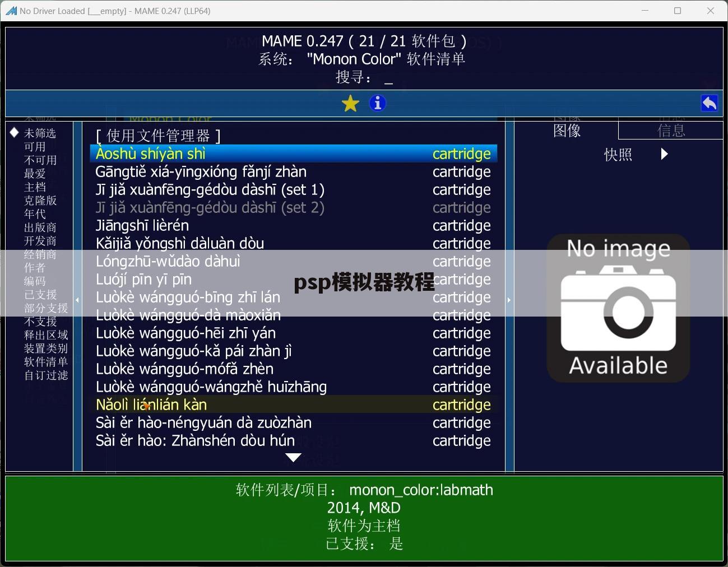The image size is (728, 567).
Task: Close the MAME window
Action: [711, 11]
